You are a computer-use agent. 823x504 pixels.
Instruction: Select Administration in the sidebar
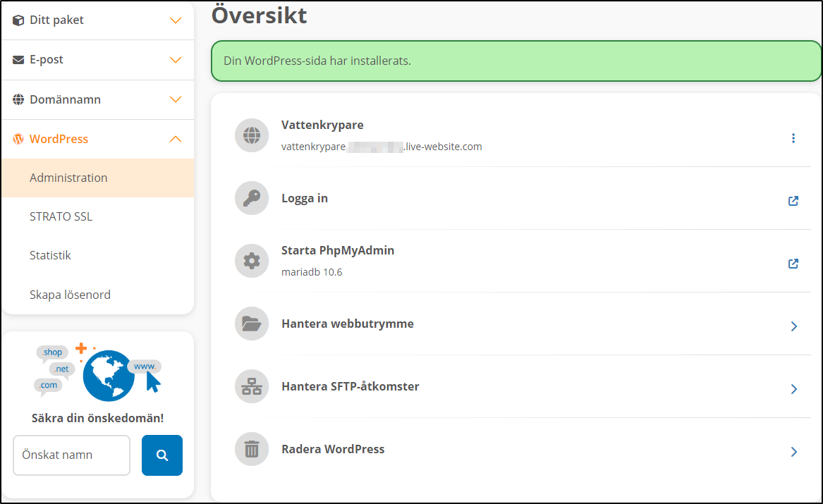click(x=68, y=178)
